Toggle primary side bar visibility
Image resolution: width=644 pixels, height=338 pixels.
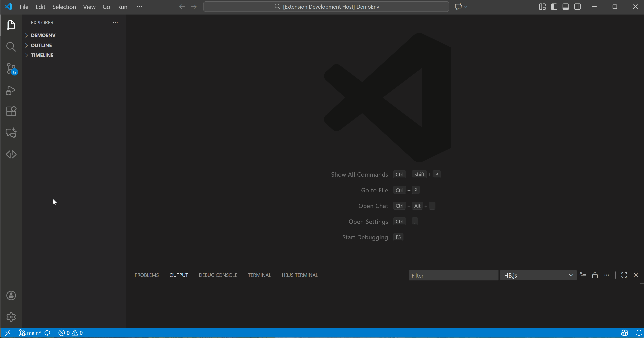pyautogui.click(x=554, y=7)
